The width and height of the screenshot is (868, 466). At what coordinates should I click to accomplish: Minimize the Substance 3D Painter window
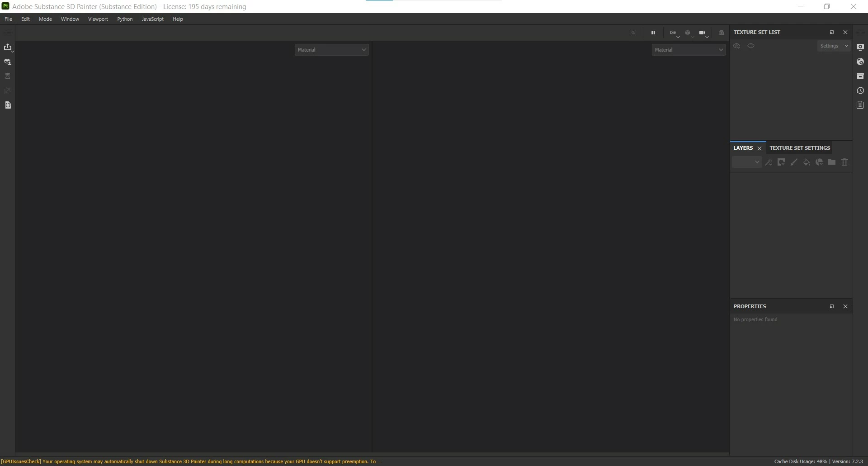coord(801,6)
